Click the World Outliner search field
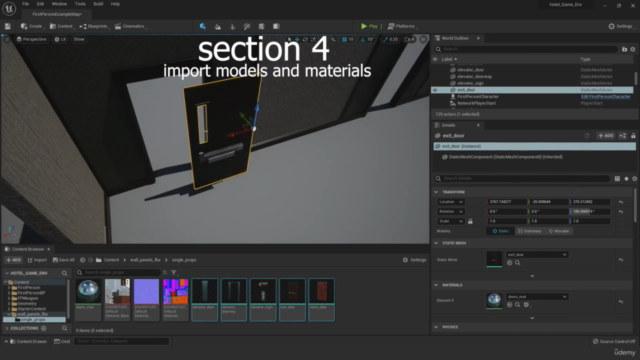Viewport: 640px width, 360px height. pyautogui.click(x=527, y=49)
